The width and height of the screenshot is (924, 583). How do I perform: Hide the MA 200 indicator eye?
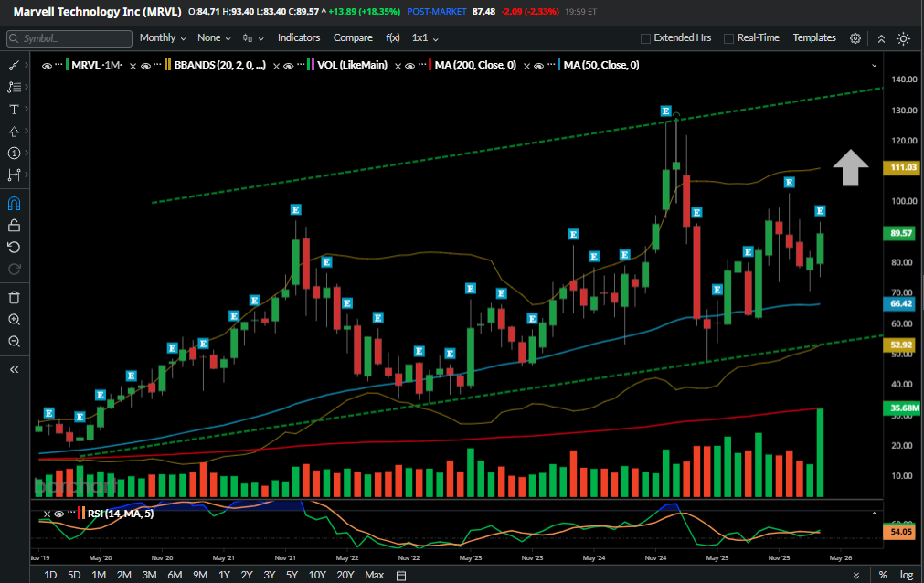pos(409,66)
